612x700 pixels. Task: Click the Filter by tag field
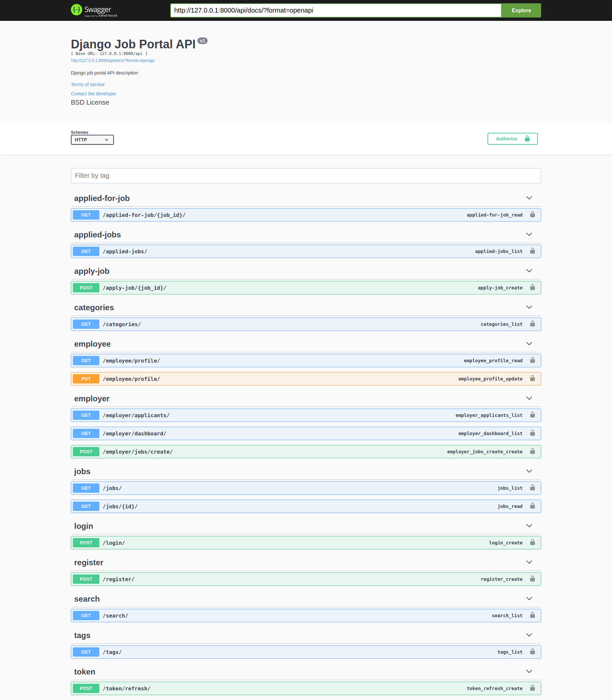pyautogui.click(x=306, y=175)
